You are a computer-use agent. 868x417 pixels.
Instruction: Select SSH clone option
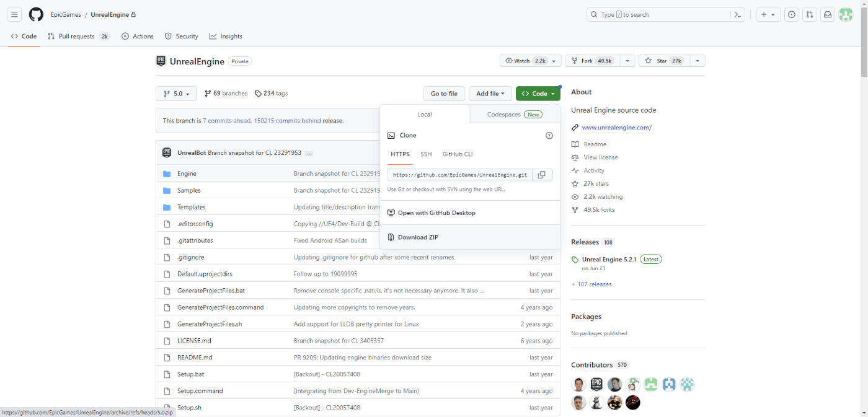click(x=426, y=154)
